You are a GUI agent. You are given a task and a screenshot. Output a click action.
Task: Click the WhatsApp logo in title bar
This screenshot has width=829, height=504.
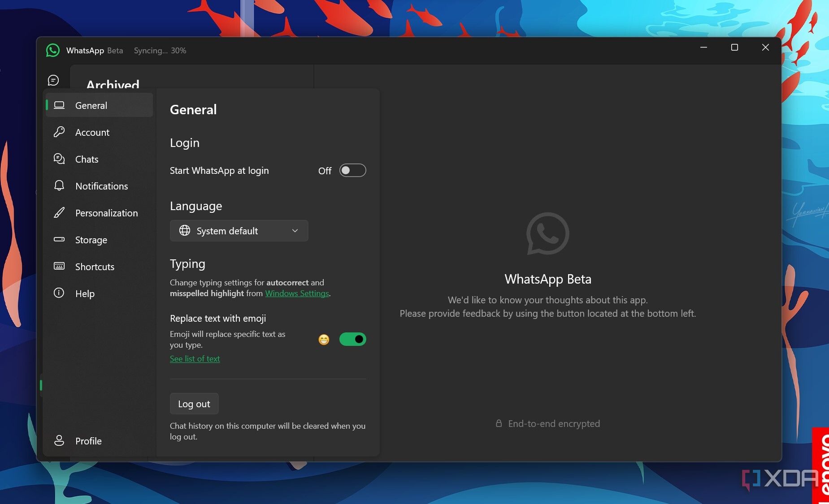(53, 50)
